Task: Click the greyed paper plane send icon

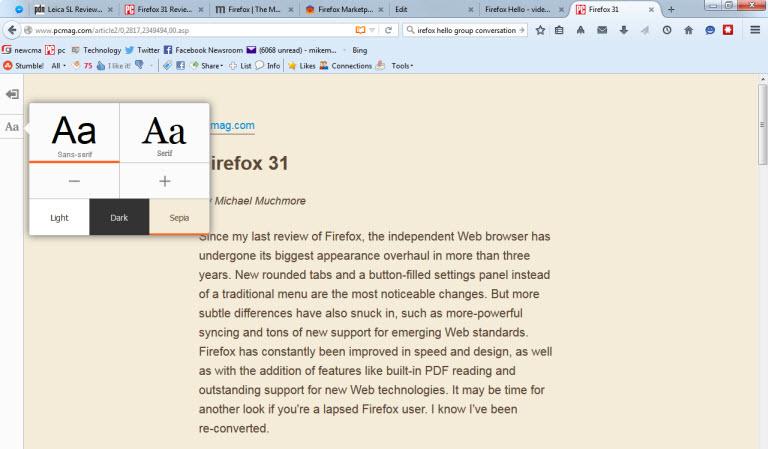Action: click(x=645, y=30)
